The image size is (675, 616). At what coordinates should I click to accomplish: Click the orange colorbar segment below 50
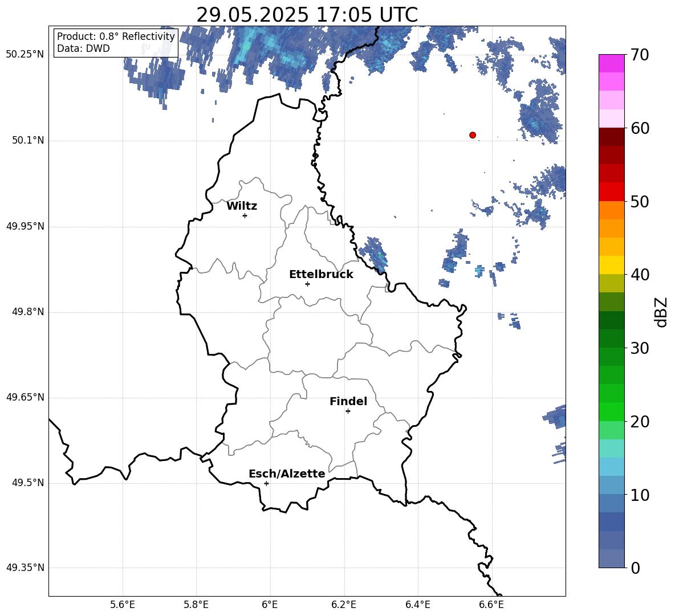612,210
